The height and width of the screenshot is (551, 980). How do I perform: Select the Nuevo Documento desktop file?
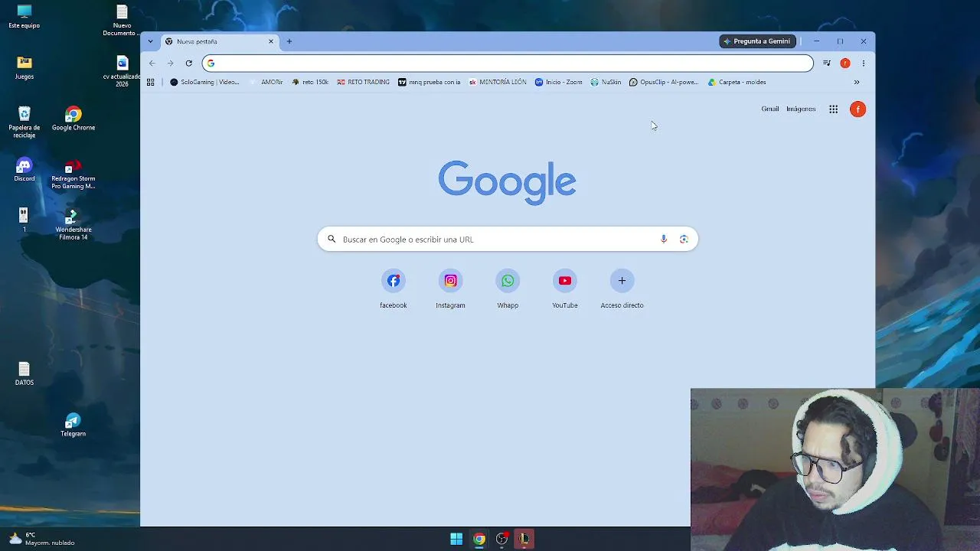(122, 21)
